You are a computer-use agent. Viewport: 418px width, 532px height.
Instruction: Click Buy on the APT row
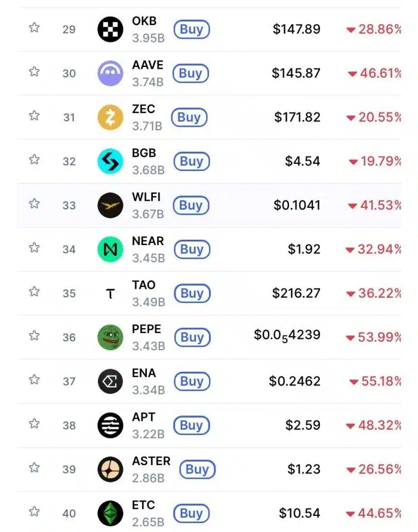point(191,426)
